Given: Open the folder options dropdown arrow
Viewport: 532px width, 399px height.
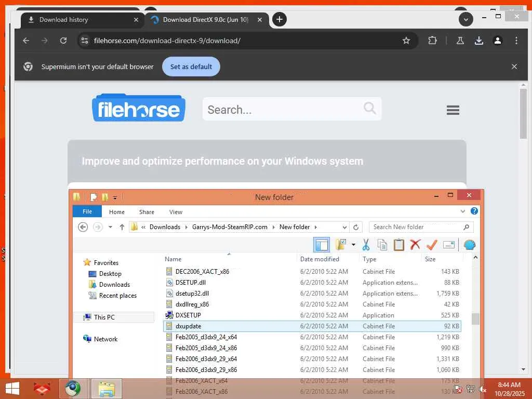Looking at the screenshot, I should pyautogui.click(x=353, y=245).
